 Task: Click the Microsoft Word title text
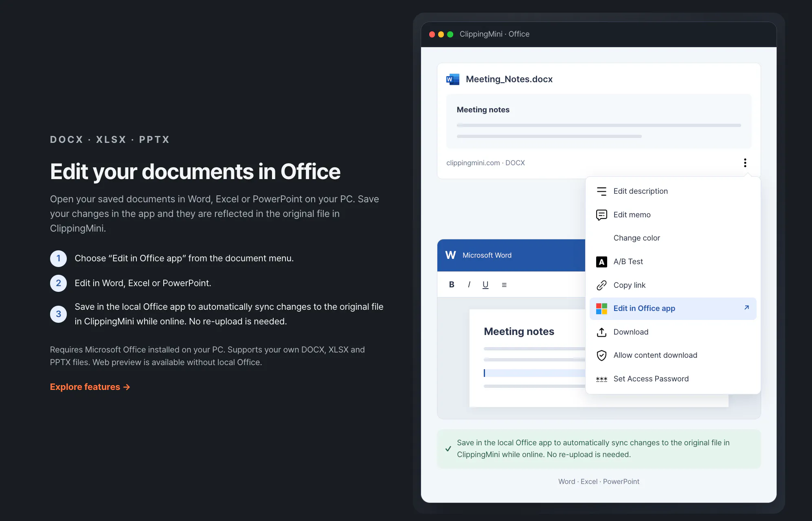click(487, 255)
